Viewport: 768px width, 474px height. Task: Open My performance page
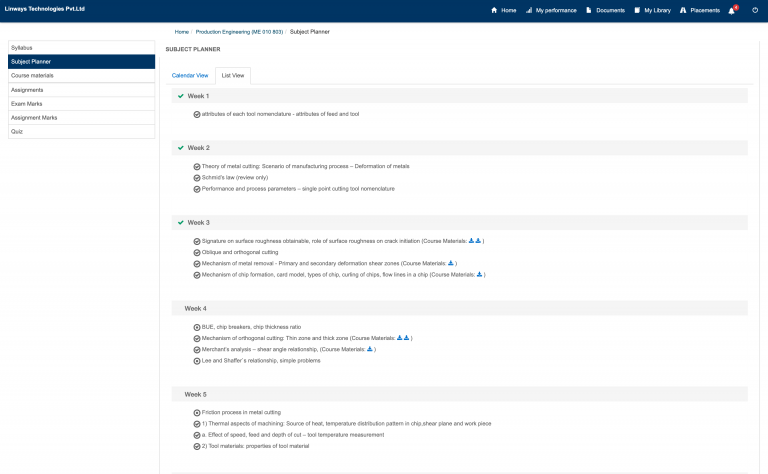[x=550, y=10]
